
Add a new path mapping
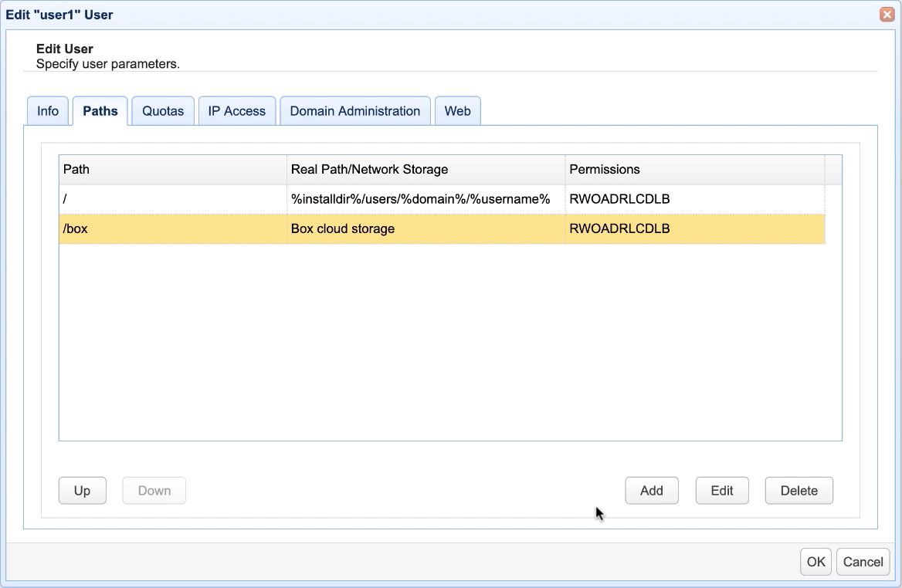click(x=651, y=490)
